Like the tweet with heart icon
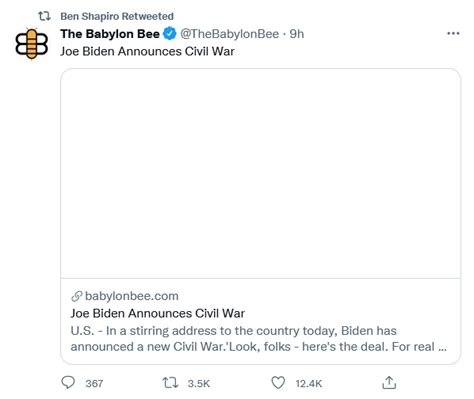This screenshot has height=399, width=474. 278,383
